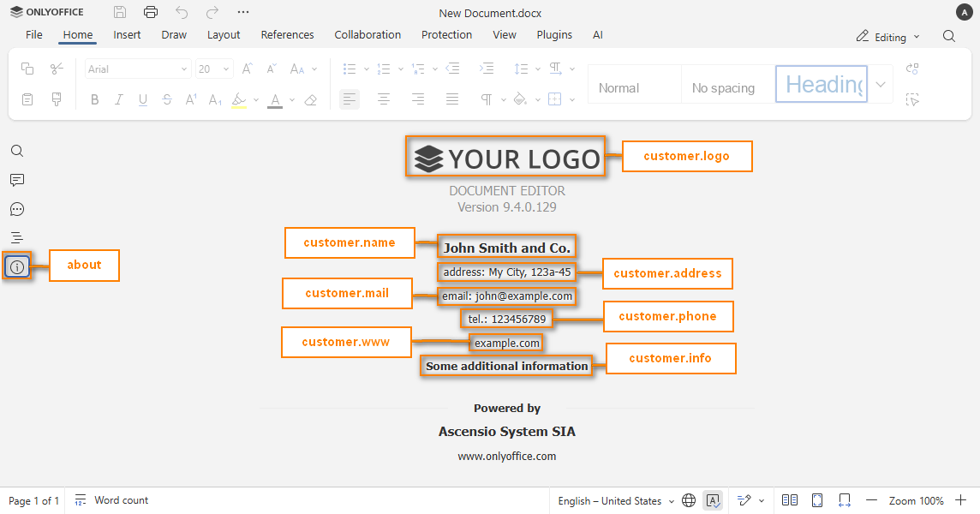Image resolution: width=980 pixels, height=514 pixels.
Task: Click the Select all cursor icon
Action: pyautogui.click(x=912, y=99)
